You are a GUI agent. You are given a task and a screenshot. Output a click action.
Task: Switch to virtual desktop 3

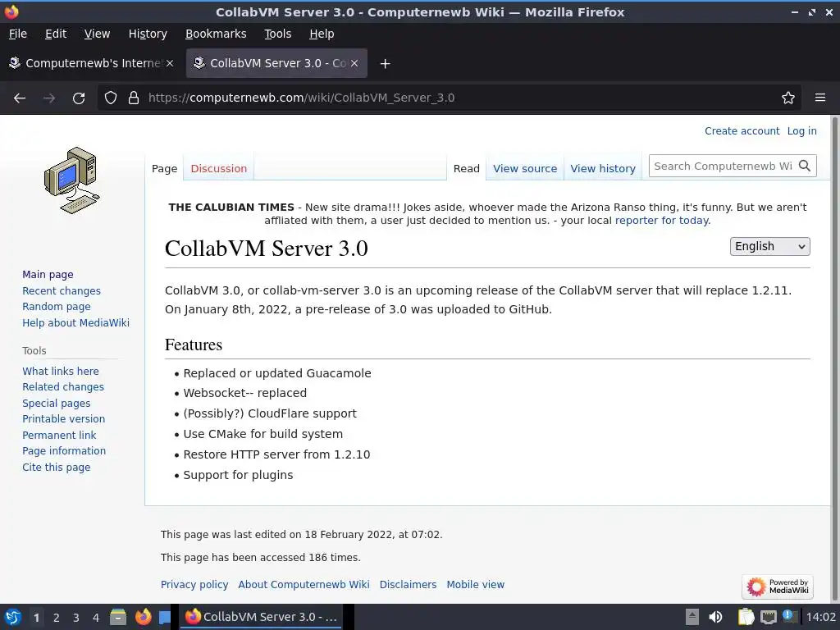[x=76, y=618]
